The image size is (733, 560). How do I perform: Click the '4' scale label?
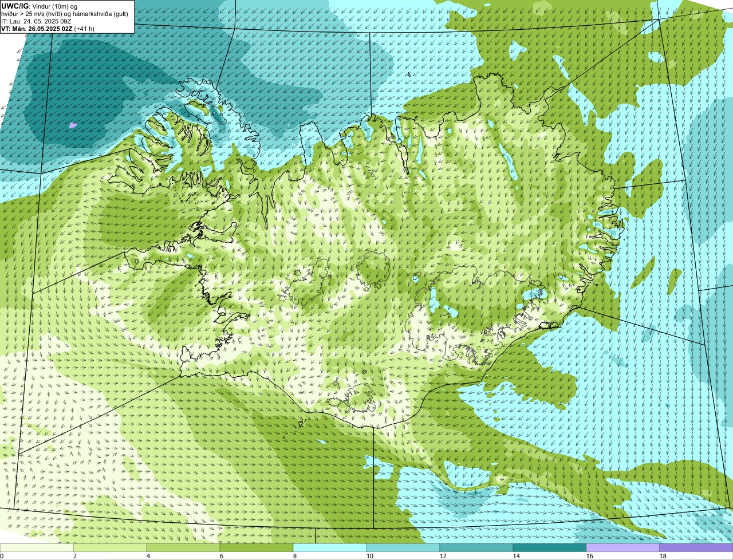148,556
